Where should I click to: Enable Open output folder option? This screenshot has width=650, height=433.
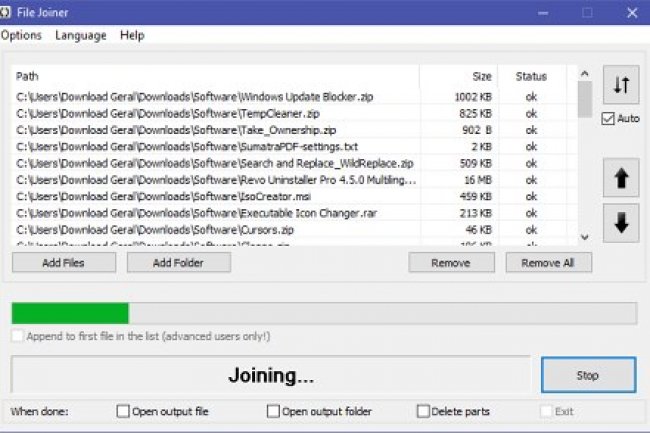pos(273,411)
